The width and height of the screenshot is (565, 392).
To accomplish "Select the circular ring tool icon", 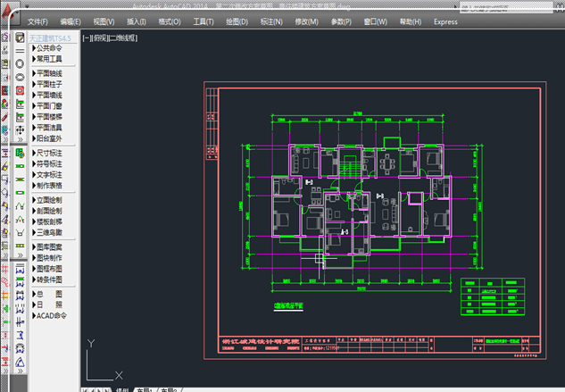I will (20, 64).
